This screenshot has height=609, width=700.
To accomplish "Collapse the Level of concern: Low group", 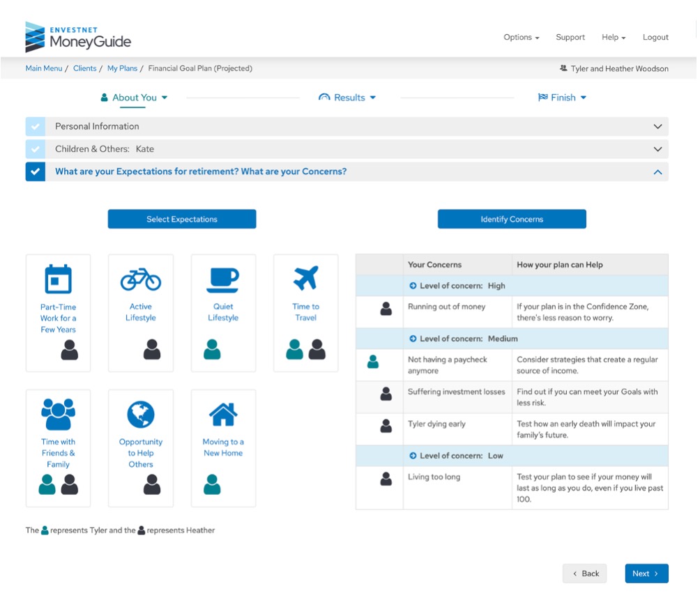I will [x=413, y=456].
